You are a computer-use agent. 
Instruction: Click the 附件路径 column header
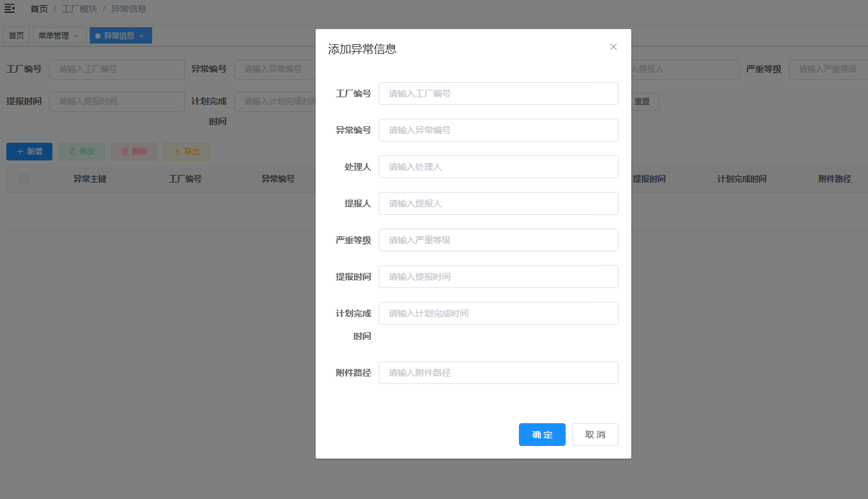(835, 179)
